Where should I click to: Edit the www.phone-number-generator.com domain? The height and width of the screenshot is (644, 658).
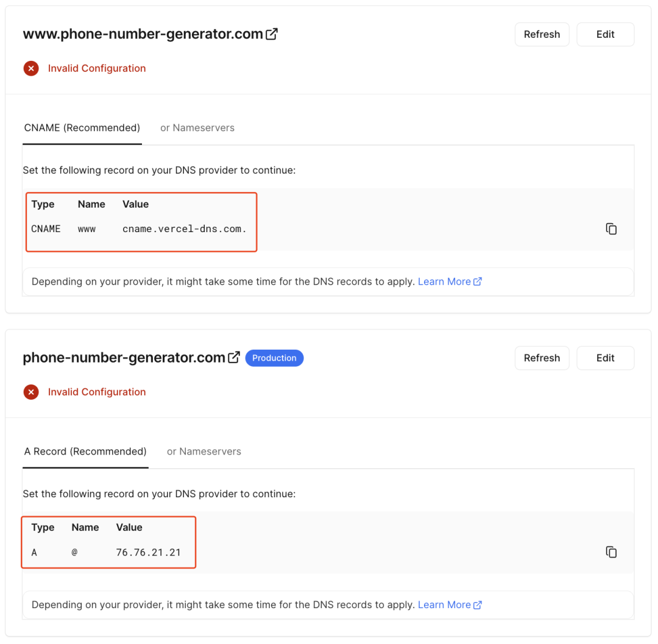point(605,35)
